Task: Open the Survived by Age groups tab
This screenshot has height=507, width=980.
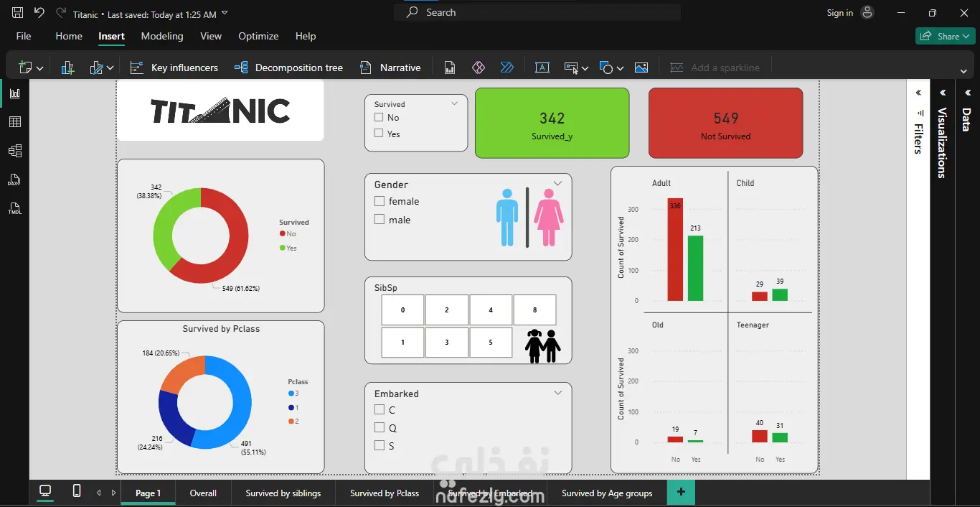Action: 607,493
